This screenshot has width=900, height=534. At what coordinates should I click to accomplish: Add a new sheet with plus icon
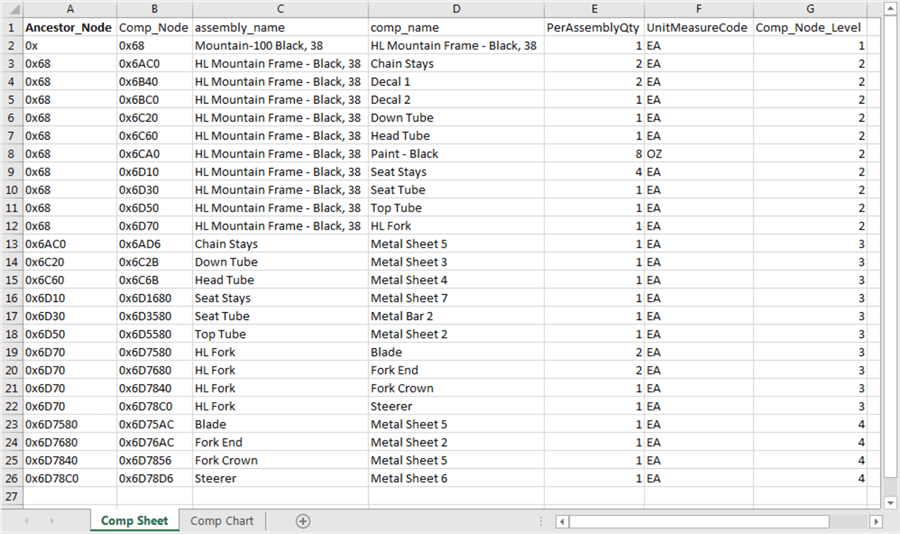302,521
